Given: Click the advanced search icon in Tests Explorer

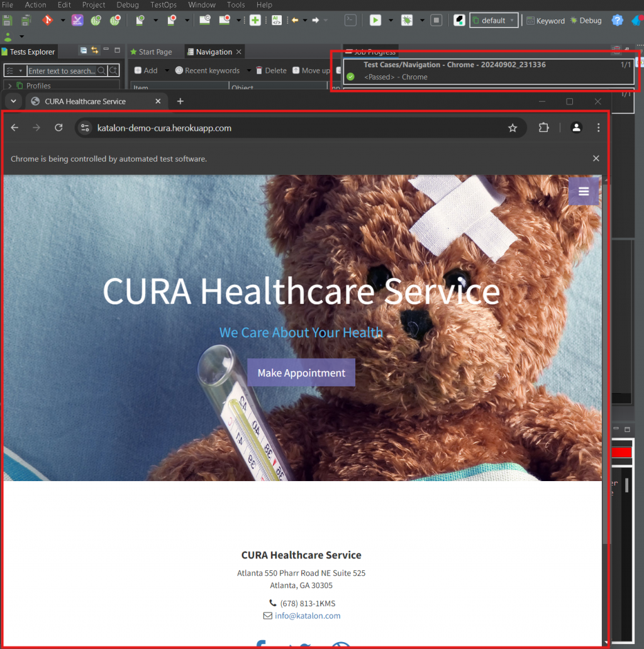Looking at the screenshot, I should click(x=113, y=71).
